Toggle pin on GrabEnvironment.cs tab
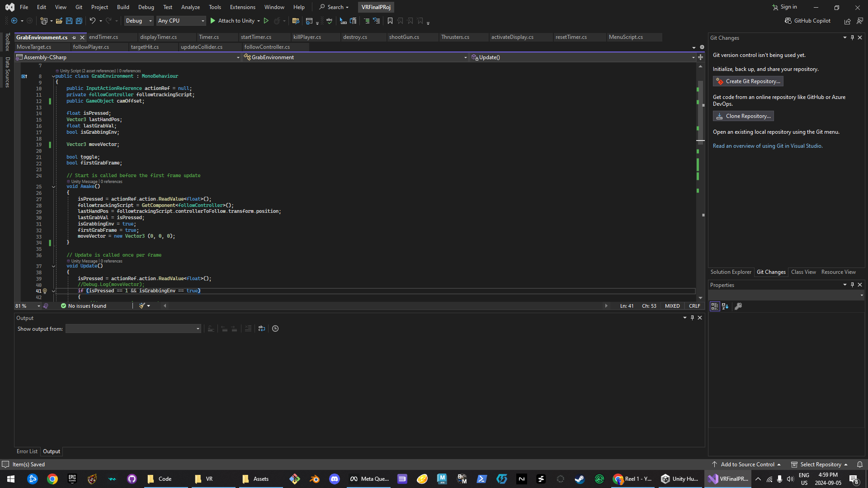The height and width of the screenshot is (488, 868). [x=74, y=38]
